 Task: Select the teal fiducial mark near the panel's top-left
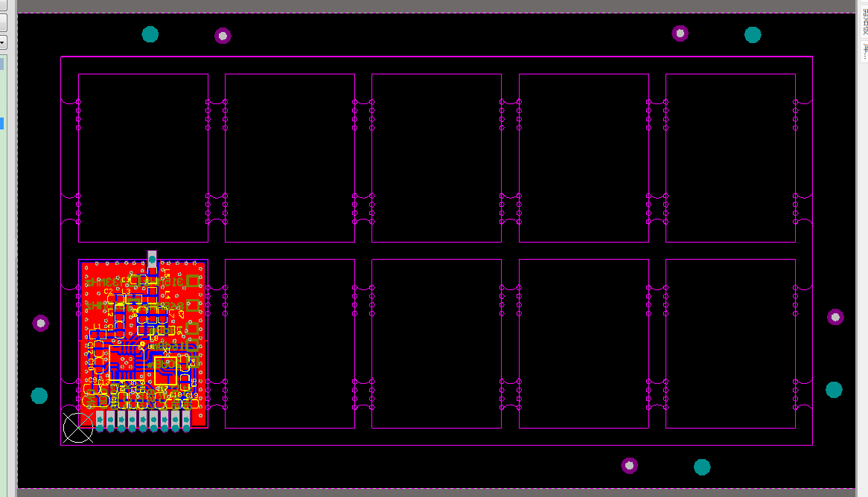[x=150, y=34]
